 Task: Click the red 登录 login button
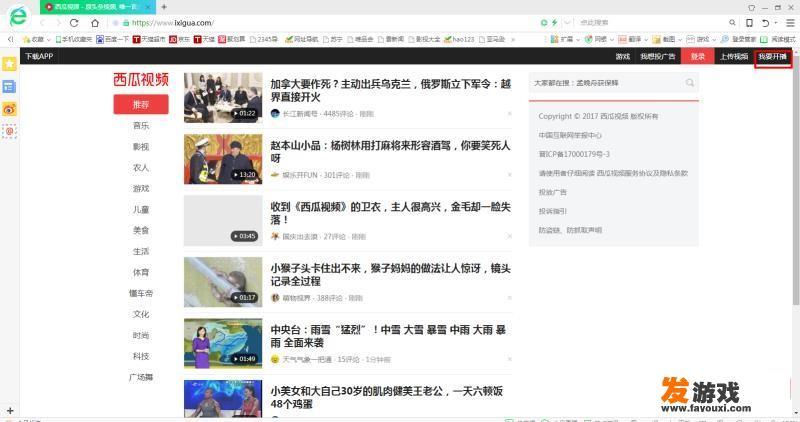[x=697, y=56]
